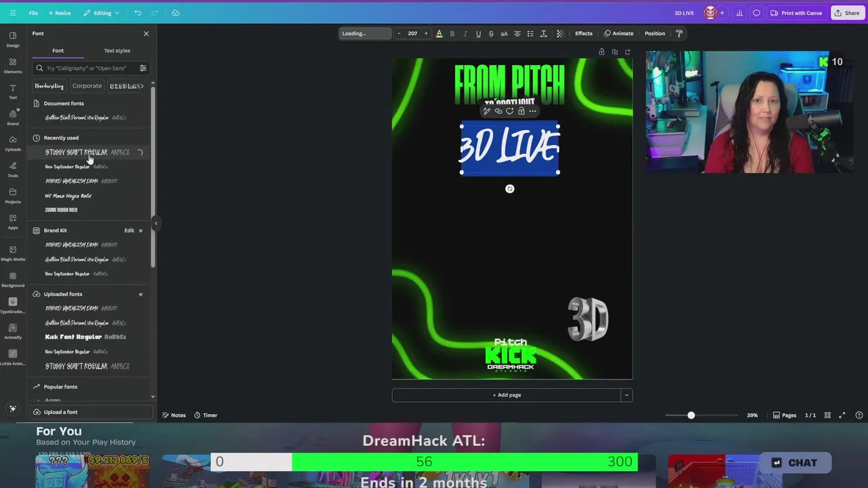Screen dimensions: 868x488
Task: Open the Animeify app
Action: coord(13,331)
